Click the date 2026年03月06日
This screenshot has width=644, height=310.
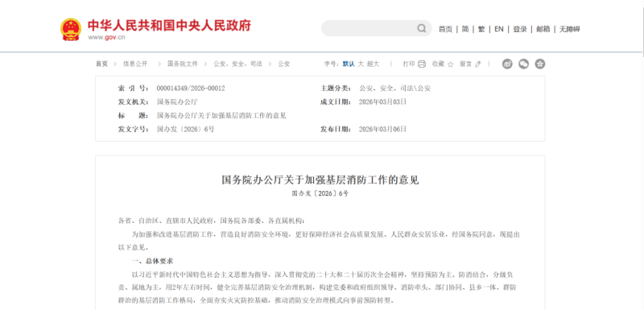click(x=383, y=129)
